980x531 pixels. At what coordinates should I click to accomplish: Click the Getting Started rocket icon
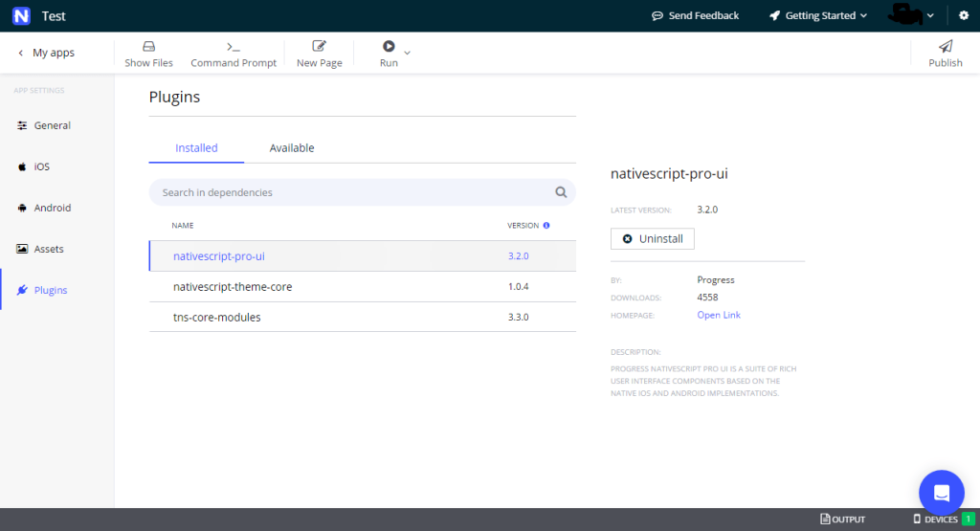[x=774, y=15]
